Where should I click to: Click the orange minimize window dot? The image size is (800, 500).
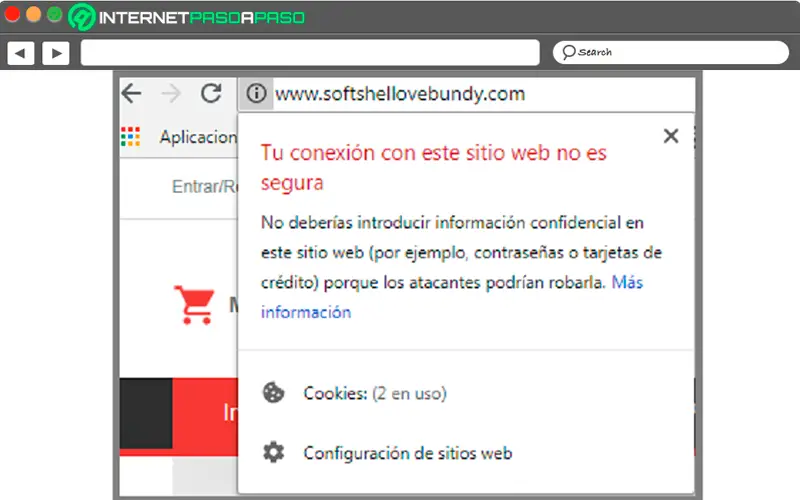33,14
